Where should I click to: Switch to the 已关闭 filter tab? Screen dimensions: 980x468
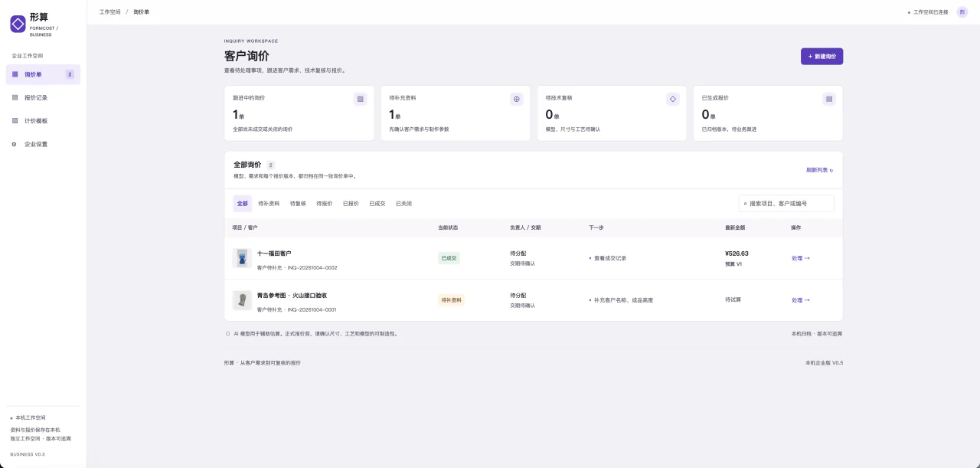[403, 204]
